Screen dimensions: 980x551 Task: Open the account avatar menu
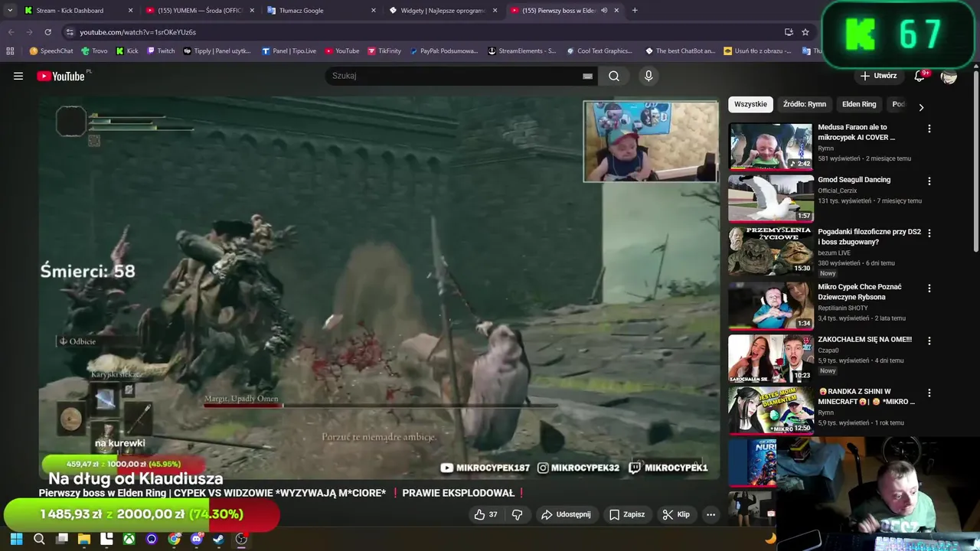pos(949,76)
